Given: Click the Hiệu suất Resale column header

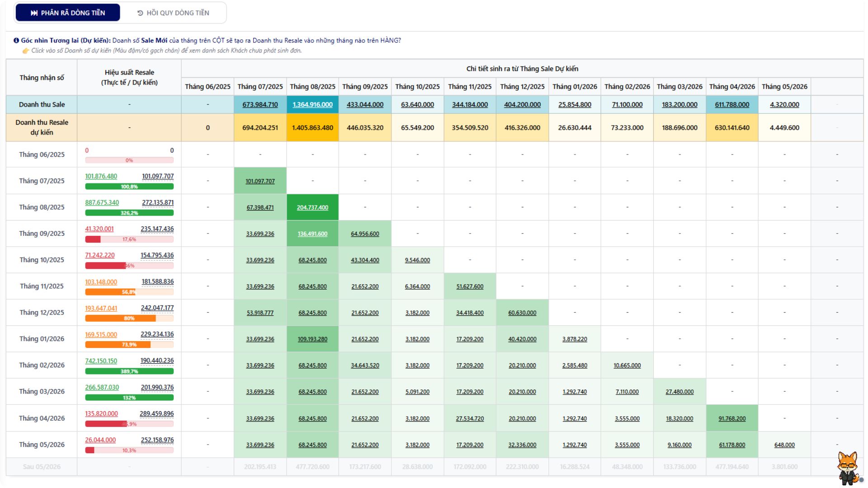Looking at the screenshot, I should click(129, 77).
